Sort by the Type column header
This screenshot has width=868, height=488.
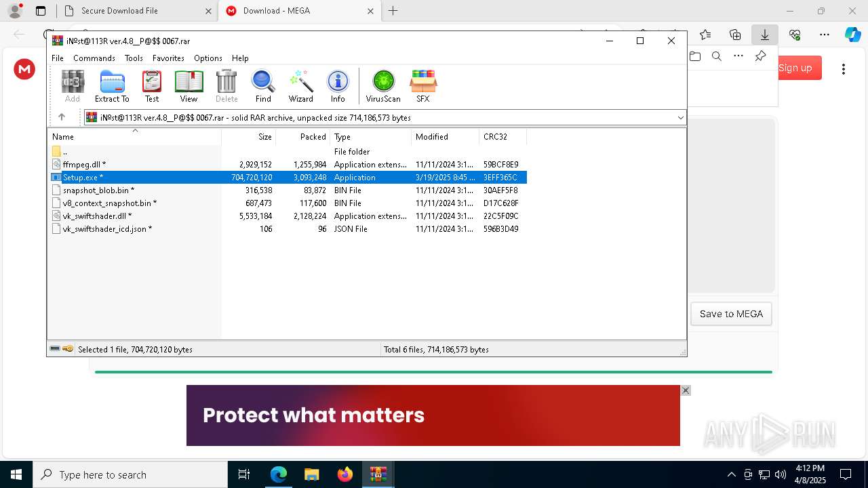[x=371, y=137]
